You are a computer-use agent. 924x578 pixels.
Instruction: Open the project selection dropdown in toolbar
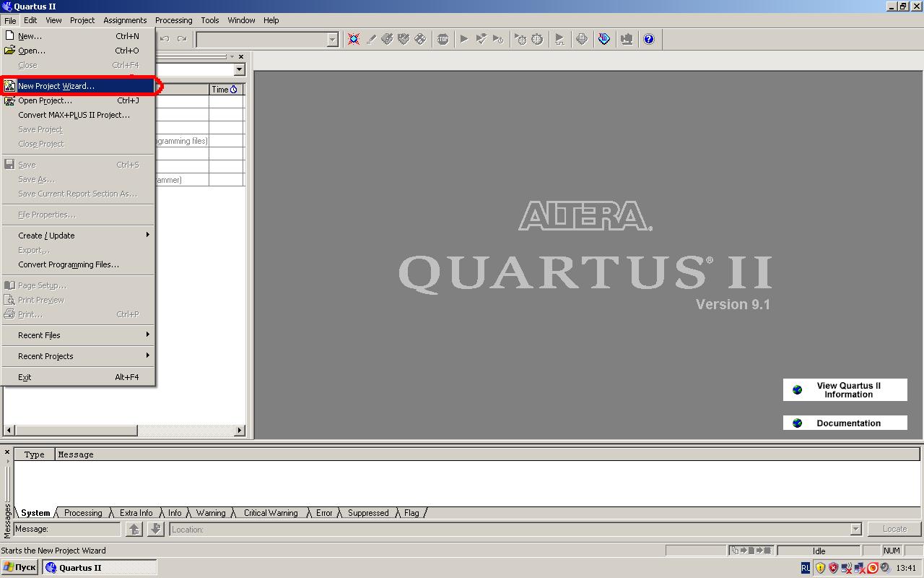333,40
